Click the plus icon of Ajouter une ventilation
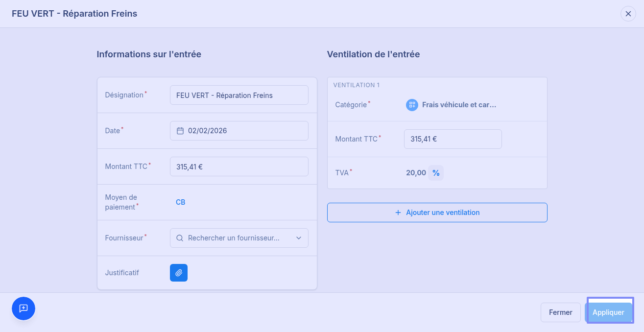The width and height of the screenshot is (644, 332). click(x=398, y=213)
